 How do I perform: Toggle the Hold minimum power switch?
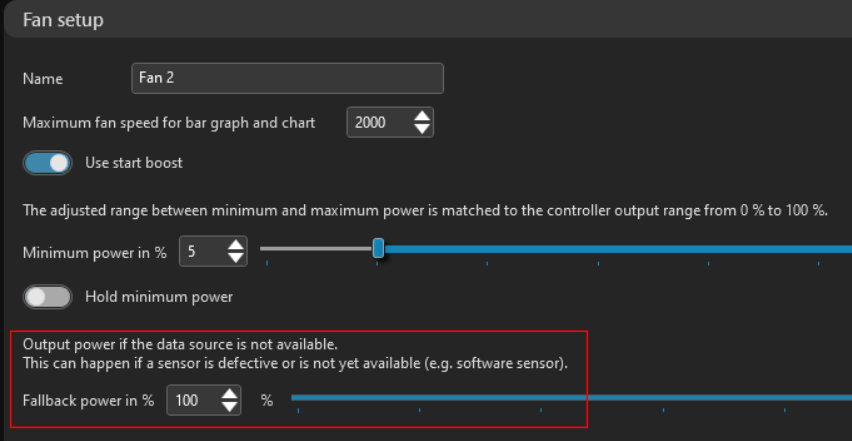click(x=47, y=297)
